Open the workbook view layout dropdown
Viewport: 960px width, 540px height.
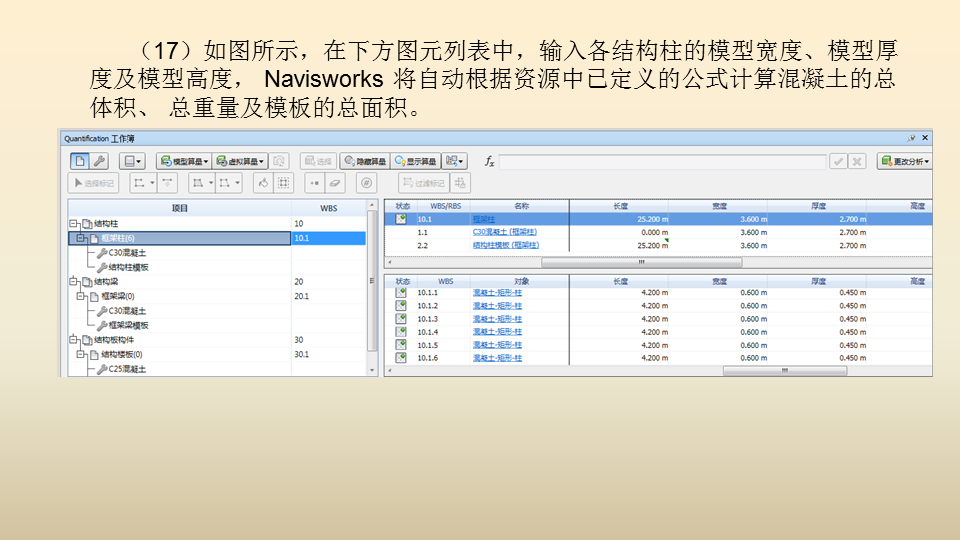(x=132, y=161)
